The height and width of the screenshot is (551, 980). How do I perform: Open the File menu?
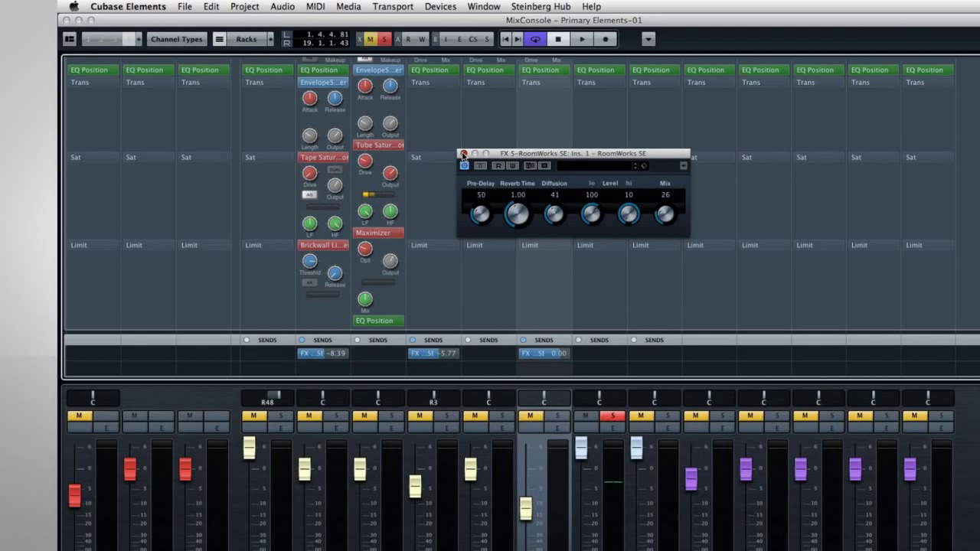(185, 6)
